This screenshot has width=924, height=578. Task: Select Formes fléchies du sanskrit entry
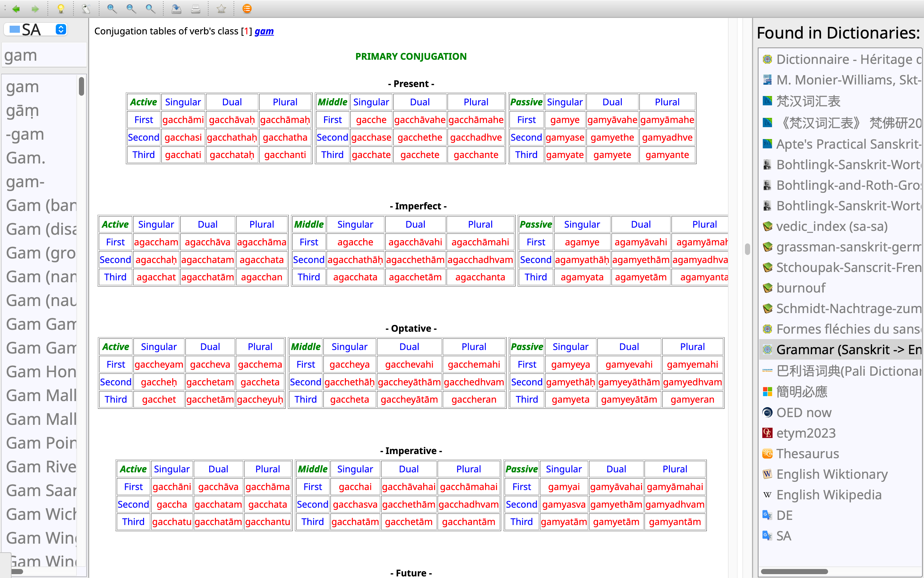[x=840, y=329]
